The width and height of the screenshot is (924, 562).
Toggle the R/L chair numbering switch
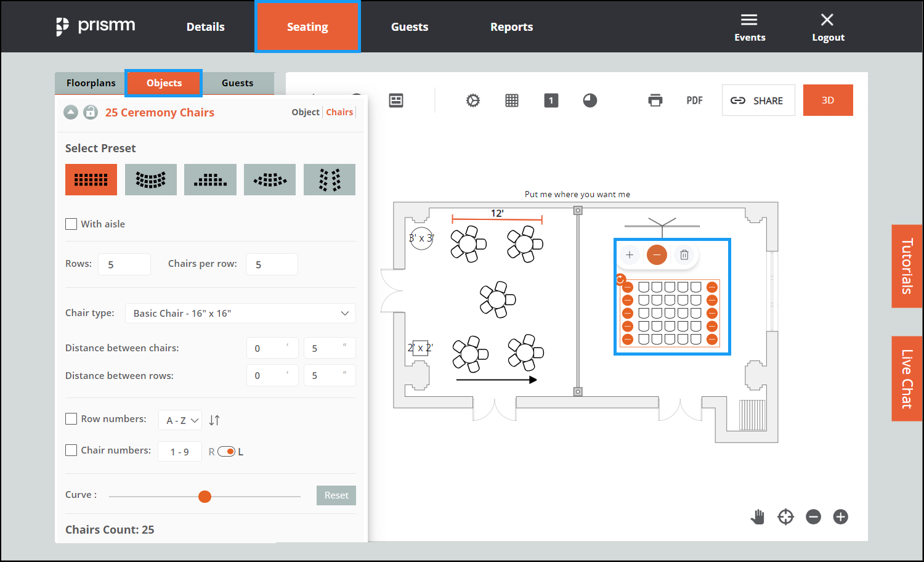227,452
